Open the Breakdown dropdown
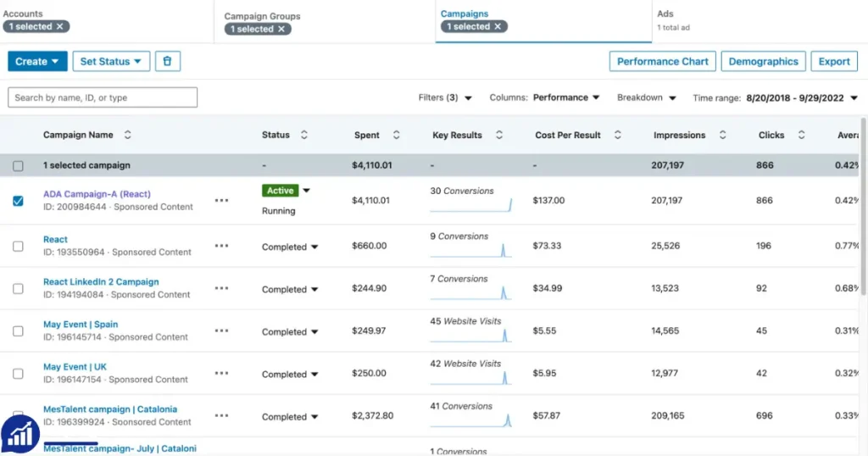 tap(647, 98)
